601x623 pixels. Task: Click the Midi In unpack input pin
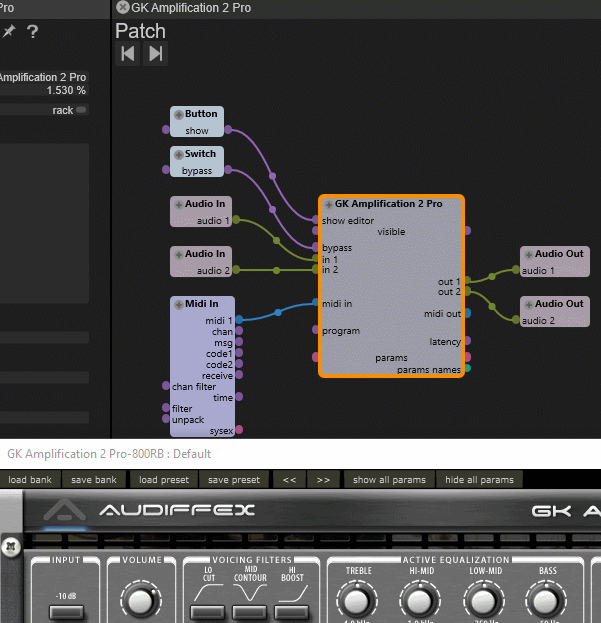pyautogui.click(x=166, y=418)
